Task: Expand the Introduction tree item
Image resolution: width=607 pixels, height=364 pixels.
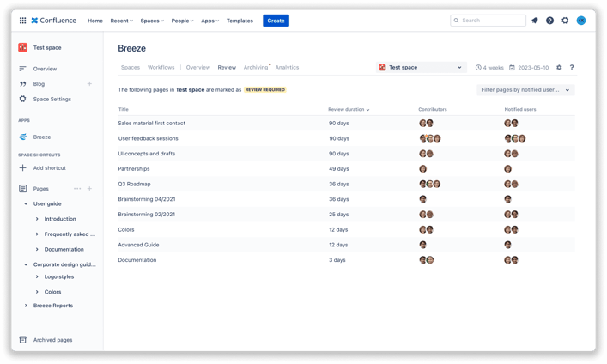Action: point(37,219)
